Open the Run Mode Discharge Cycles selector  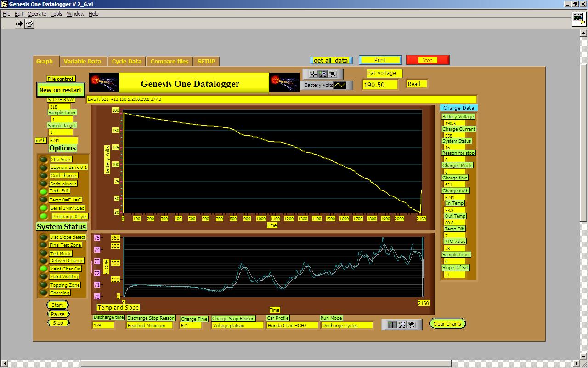(x=346, y=325)
